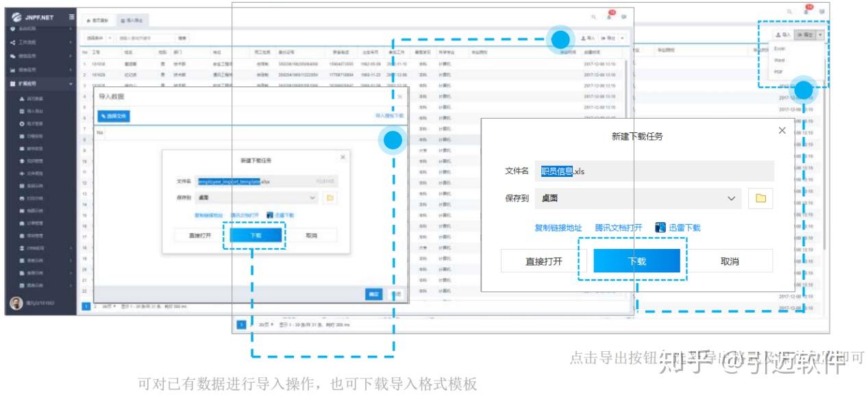
Task: Open the folder browse icon beside 保存到
Action: tap(758, 197)
